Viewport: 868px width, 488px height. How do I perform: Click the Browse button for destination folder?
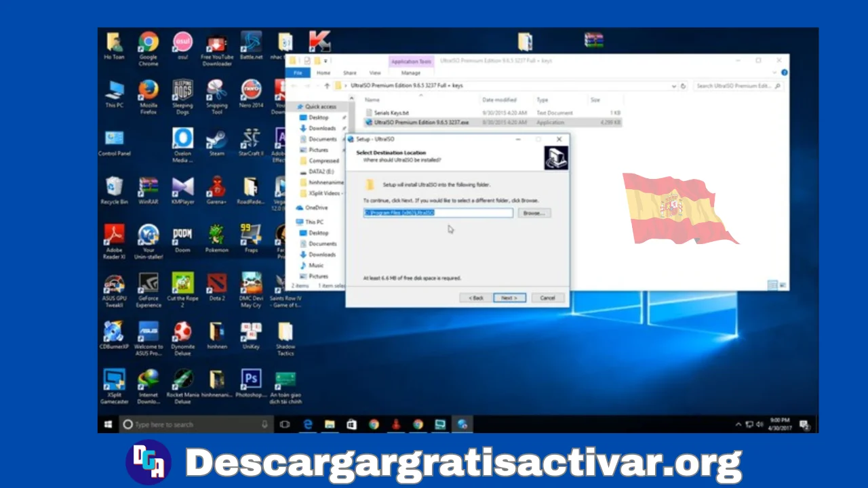534,213
